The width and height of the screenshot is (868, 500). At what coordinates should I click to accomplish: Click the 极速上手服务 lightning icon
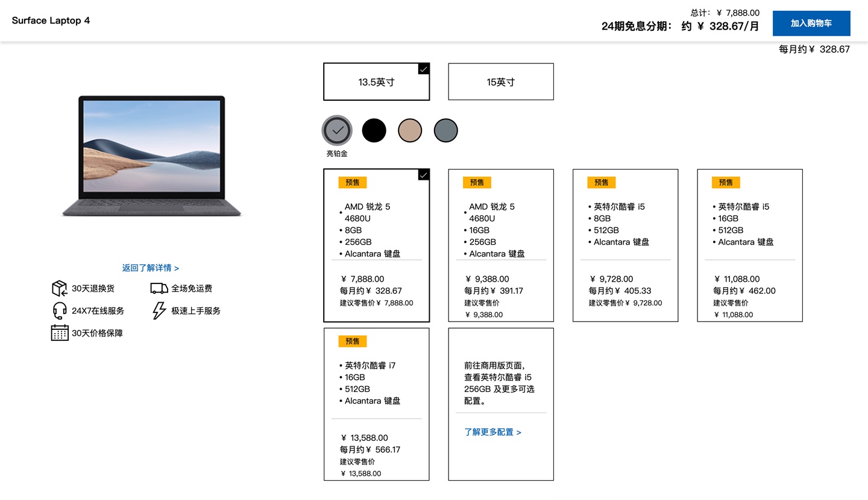[x=159, y=311]
